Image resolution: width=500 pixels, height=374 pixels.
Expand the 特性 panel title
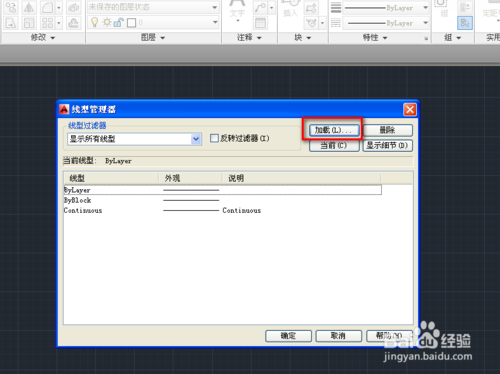375,38
